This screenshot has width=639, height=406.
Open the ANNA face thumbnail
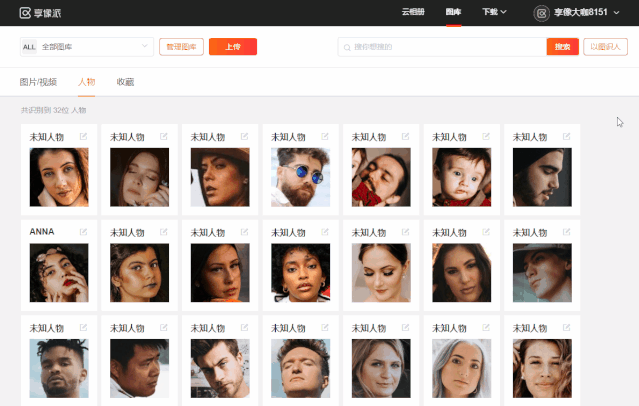click(x=59, y=273)
